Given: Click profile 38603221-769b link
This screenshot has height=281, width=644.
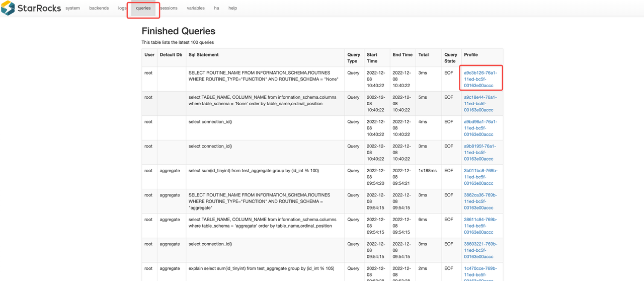Looking at the screenshot, I should point(480,250).
